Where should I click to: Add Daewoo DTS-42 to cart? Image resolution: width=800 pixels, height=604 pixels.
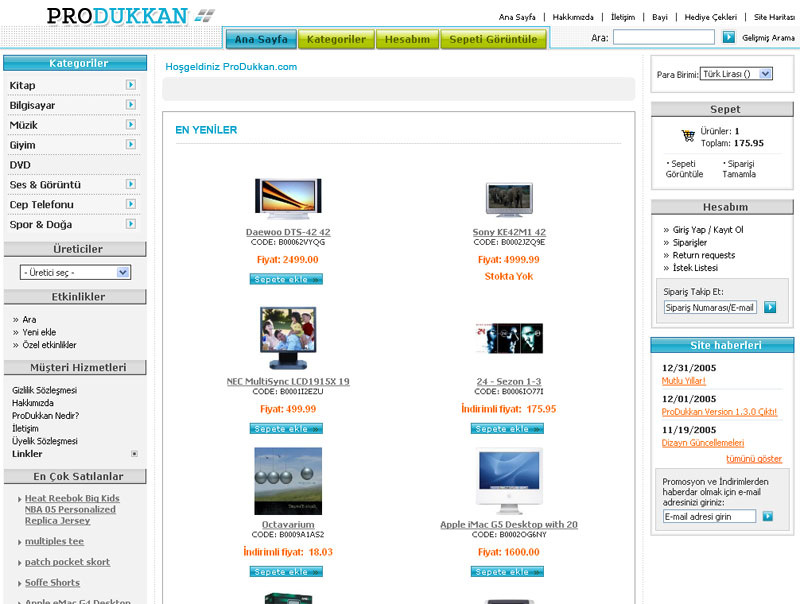(x=286, y=279)
